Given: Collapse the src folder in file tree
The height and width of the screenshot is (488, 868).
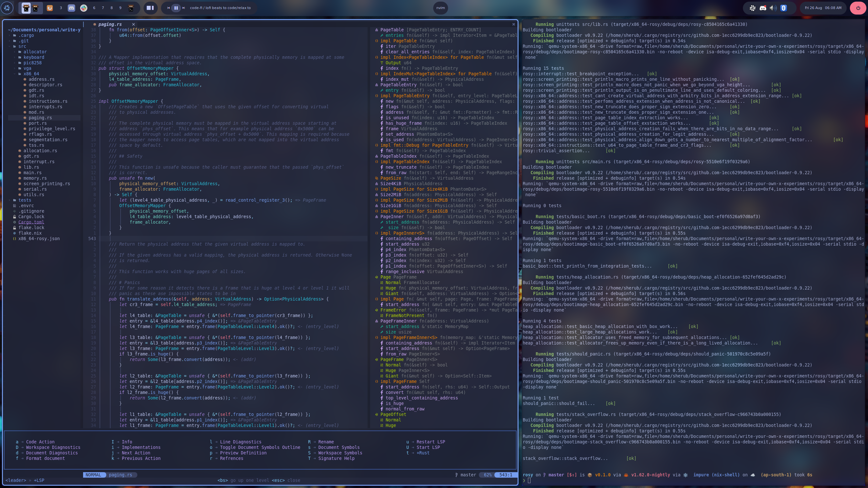Looking at the screenshot, I should click(x=22, y=46).
